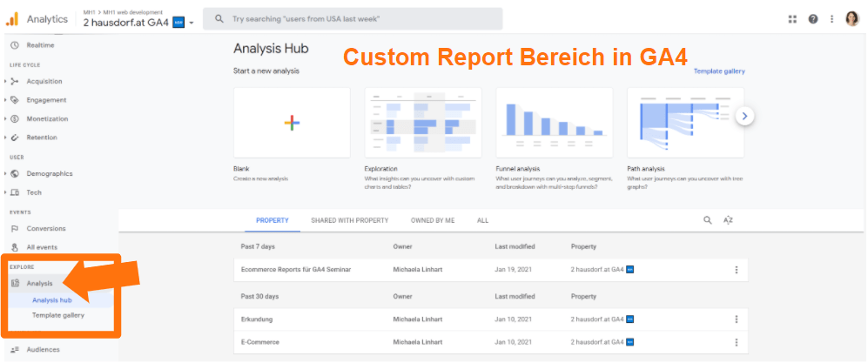Search analyses with the table magnifier icon

[x=708, y=220]
